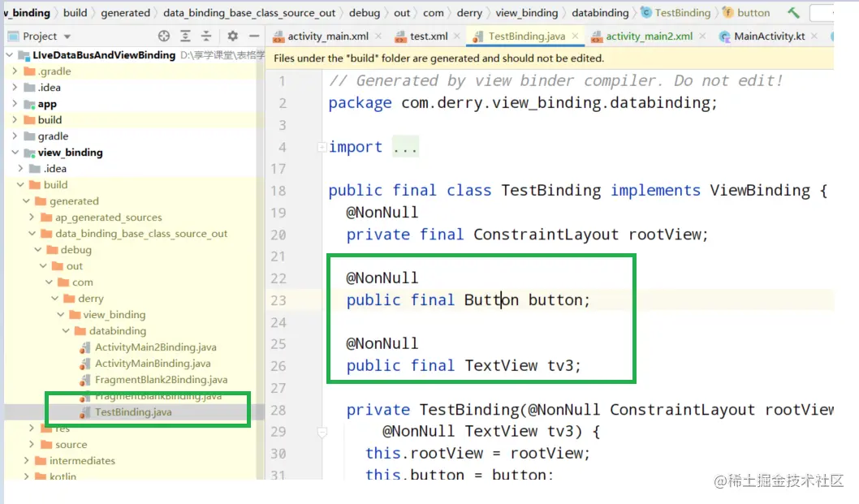Image resolution: width=859 pixels, height=504 pixels.
Task: Close the TestBinding.java tab
Action: click(575, 37)
